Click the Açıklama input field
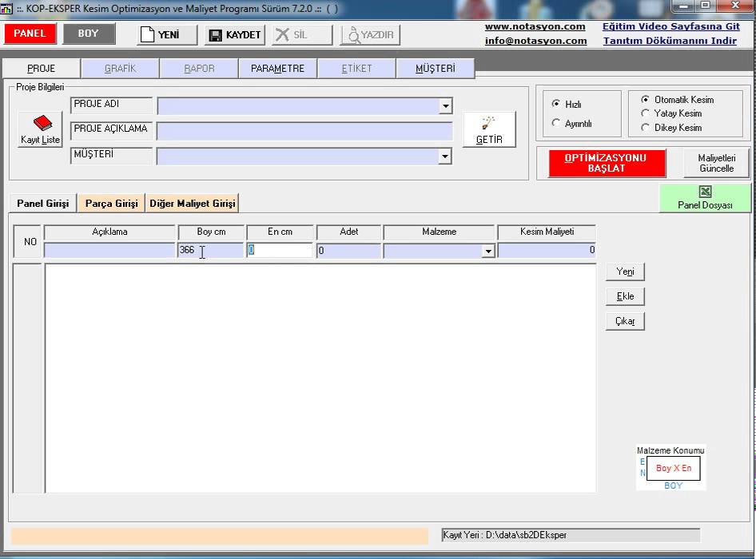 point(109,250)
